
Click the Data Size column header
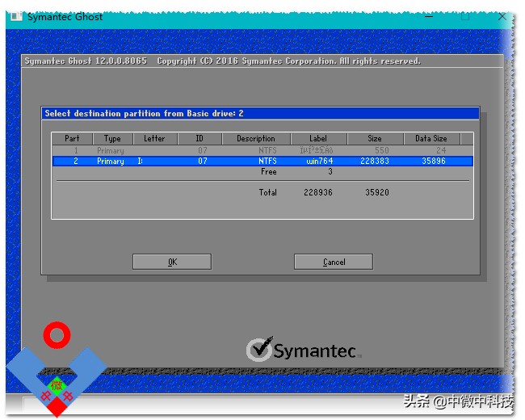tap(431, 138)
